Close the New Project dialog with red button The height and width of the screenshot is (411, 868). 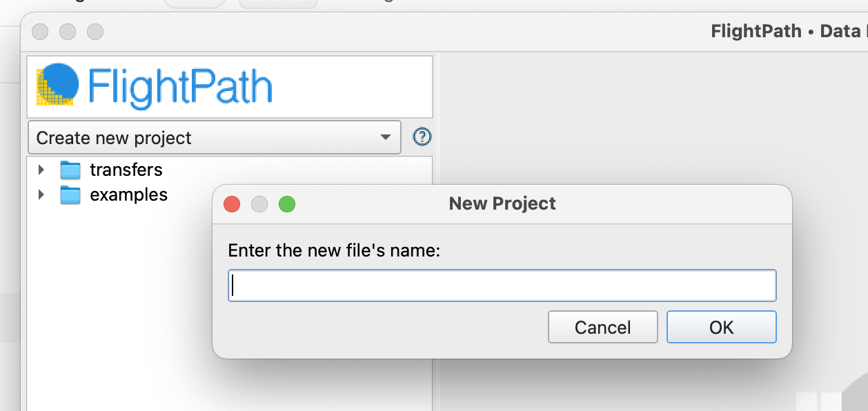click(x=232, y=204)
